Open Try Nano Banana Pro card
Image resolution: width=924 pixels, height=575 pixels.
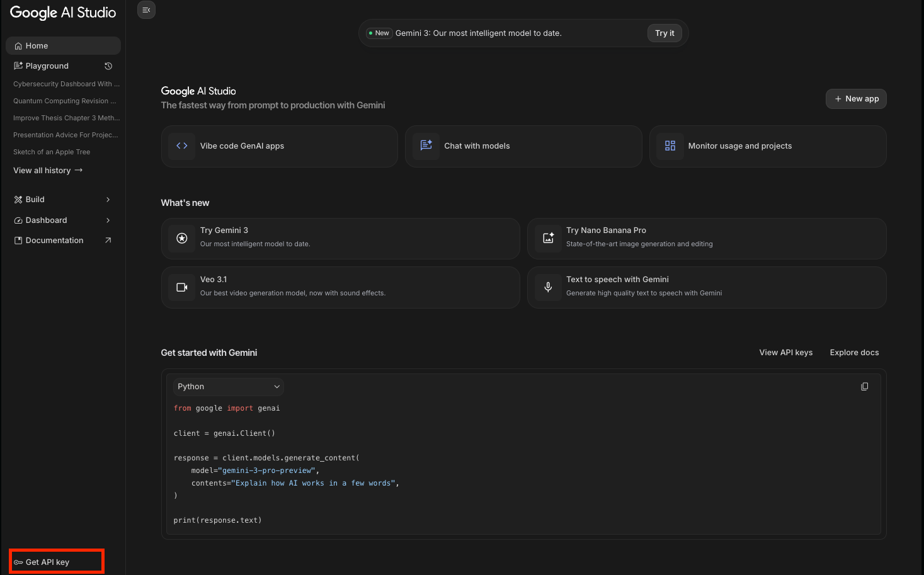706,238
